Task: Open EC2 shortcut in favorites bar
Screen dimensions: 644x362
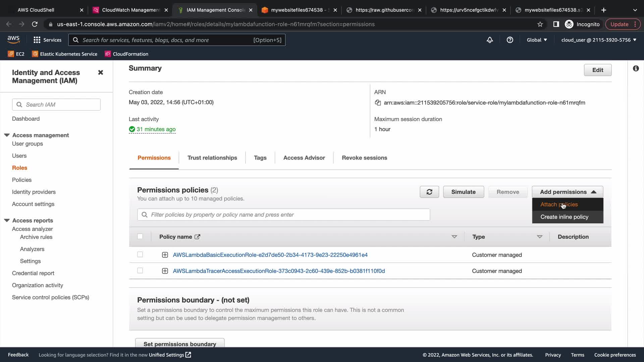Action: click(16, 54)
